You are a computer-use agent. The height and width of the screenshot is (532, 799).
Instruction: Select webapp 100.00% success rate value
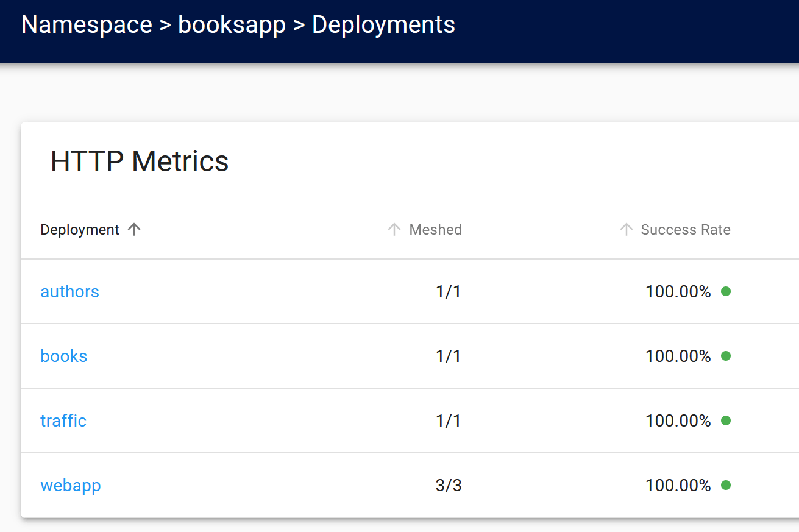pos(678,486)
